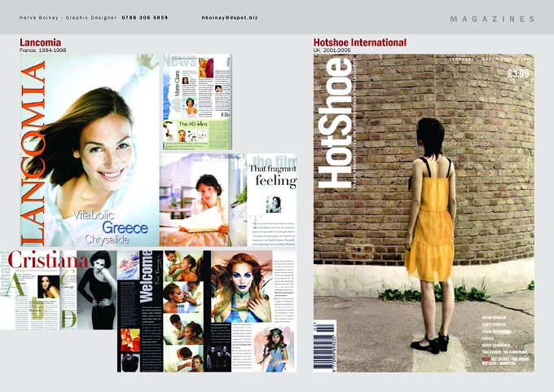Open the HotShoe magazine cover image
Screen dimensions: 554x392
point(424,213)
